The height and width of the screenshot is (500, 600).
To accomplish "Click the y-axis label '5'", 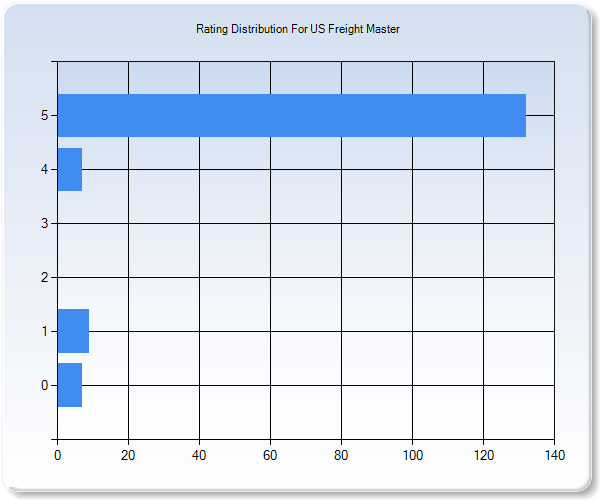I will pyautogui.click(x=44, y=115).
